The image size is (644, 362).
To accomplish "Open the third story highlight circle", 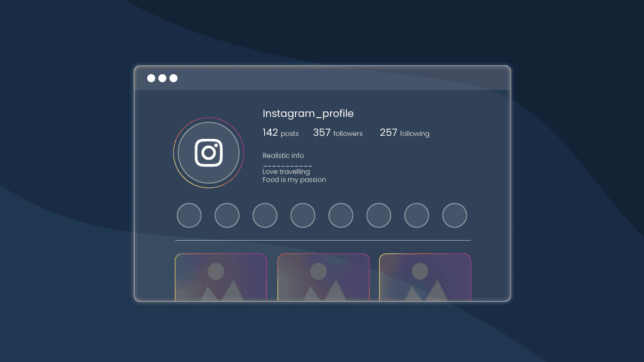I will pyautogui.click(x=265, y=215).
